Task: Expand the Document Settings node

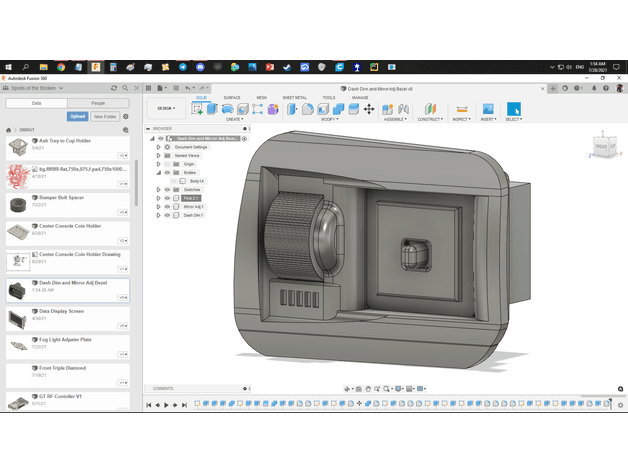Action: (x=159, y=147)
